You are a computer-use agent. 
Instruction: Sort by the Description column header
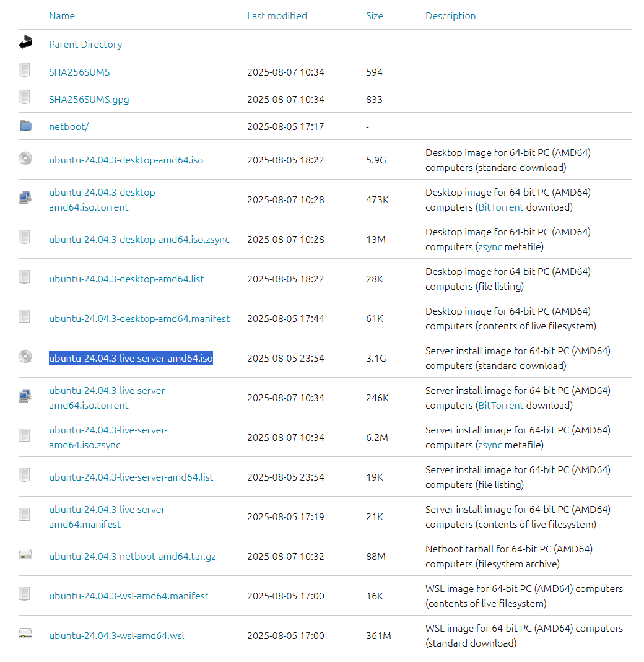451,16
